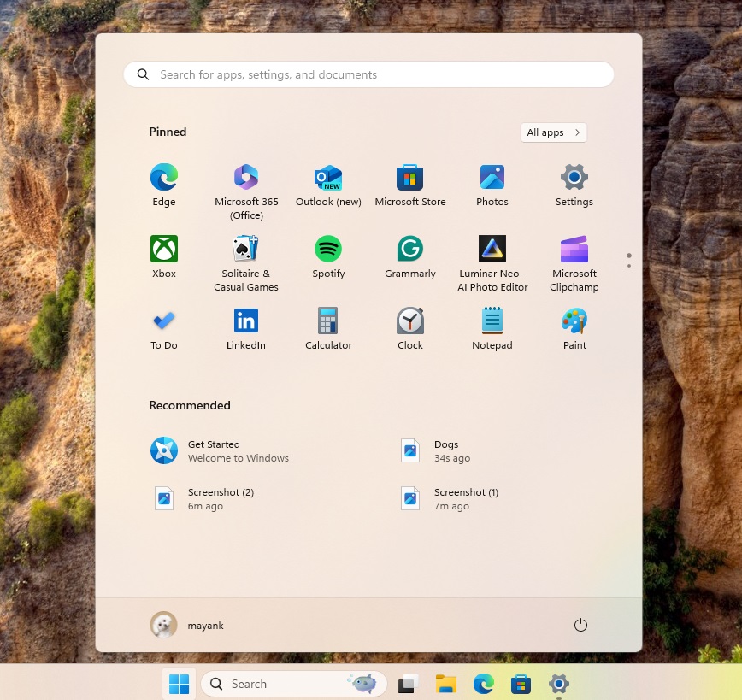Click the power options button
Screen dimensions: 742x700
pyautogui.click(x=580, y=625)
